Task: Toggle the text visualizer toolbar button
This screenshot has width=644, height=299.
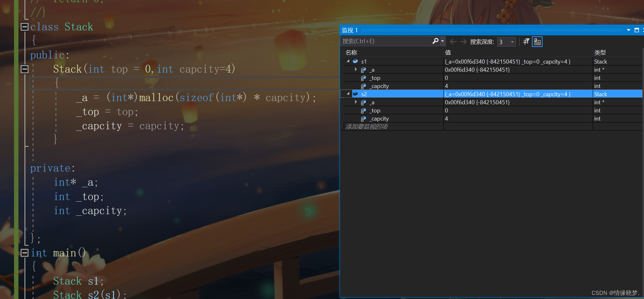Action: (537, 41)
